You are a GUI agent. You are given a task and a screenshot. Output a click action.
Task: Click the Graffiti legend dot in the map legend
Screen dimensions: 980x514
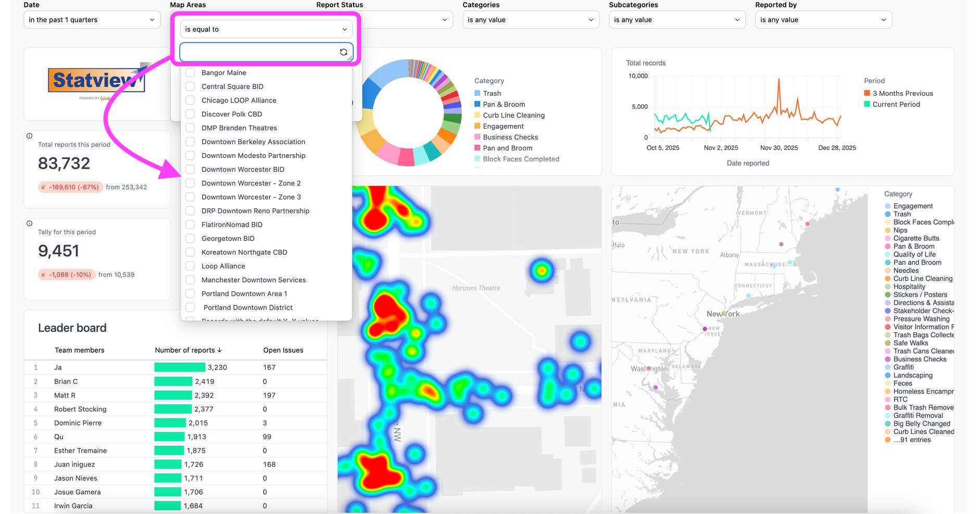click(888, 367)
